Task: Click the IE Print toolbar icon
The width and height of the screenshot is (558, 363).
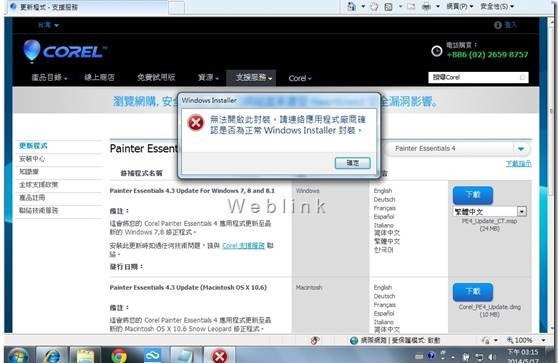Action: 426,6
